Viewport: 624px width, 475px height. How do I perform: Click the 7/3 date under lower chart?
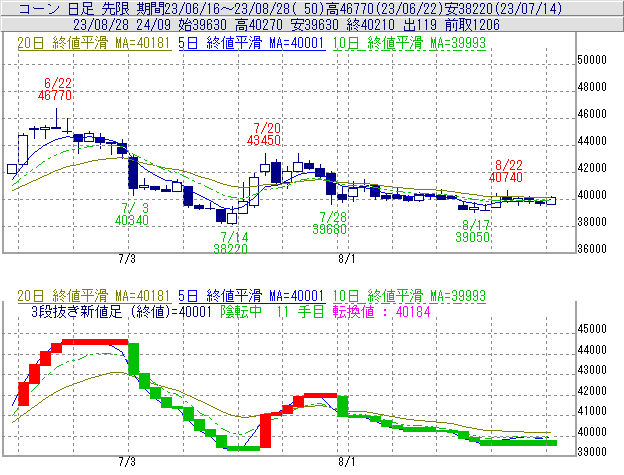(127, 462)
